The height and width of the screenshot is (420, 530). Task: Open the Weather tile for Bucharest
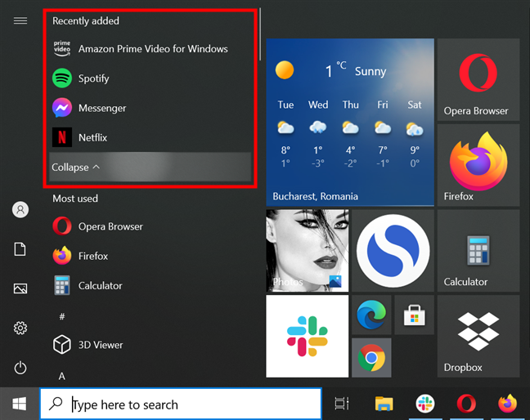349,123
